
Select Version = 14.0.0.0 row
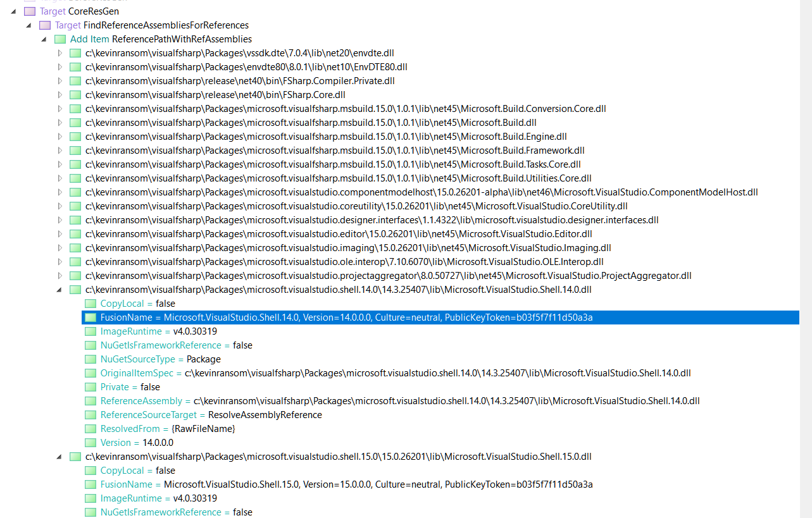point(137,443)
